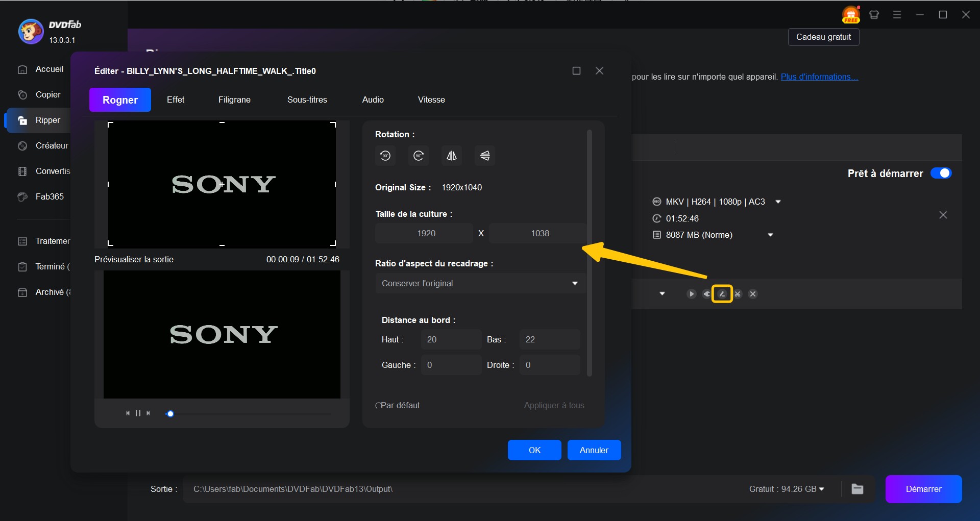Switch to the Sous-titres tab
Viewport: 980px width, 521px height.
(x=307, y=100)
